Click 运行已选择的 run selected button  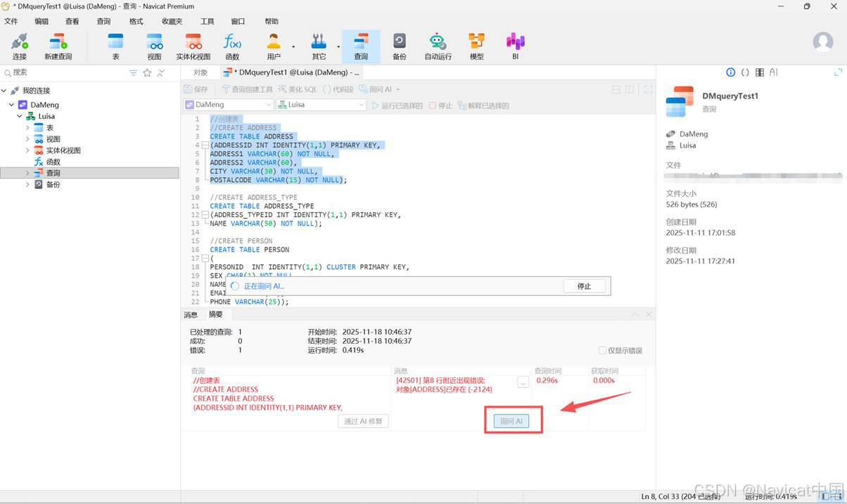pos(397,105)
